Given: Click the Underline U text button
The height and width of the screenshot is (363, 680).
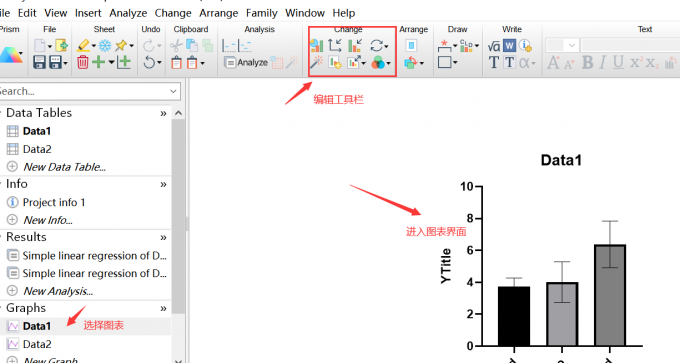Looking at the screenshot, I should click(618, 62).
